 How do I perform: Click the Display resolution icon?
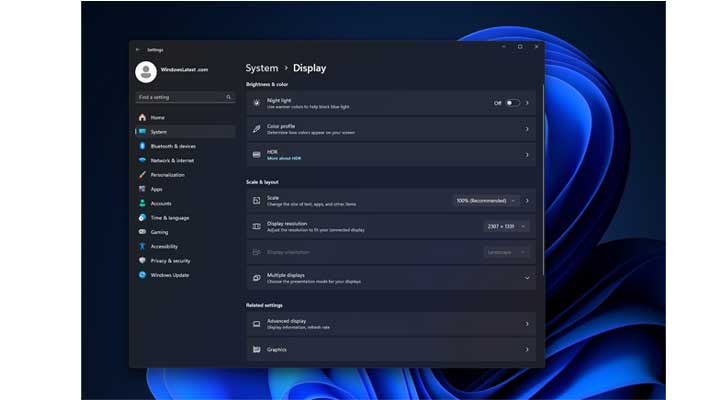[257, 226]
